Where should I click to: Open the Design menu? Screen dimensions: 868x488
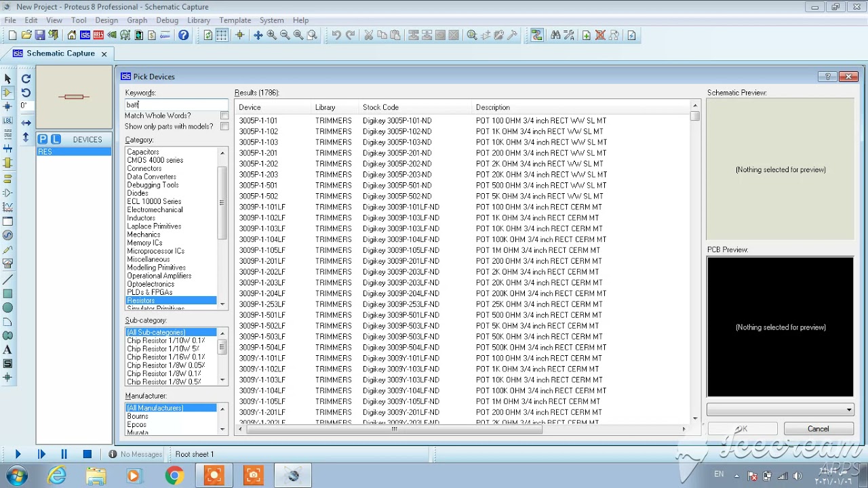click(x=106, y=20)
